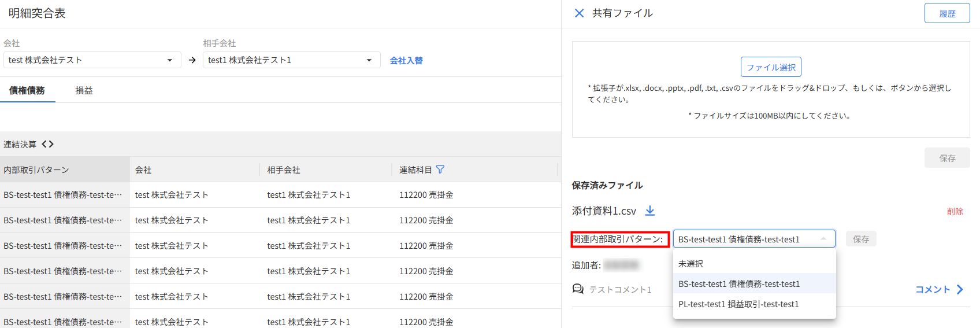Switch to the 損益 tab
The height and width of the screenshot is (328, 980).
click(84, 91)
